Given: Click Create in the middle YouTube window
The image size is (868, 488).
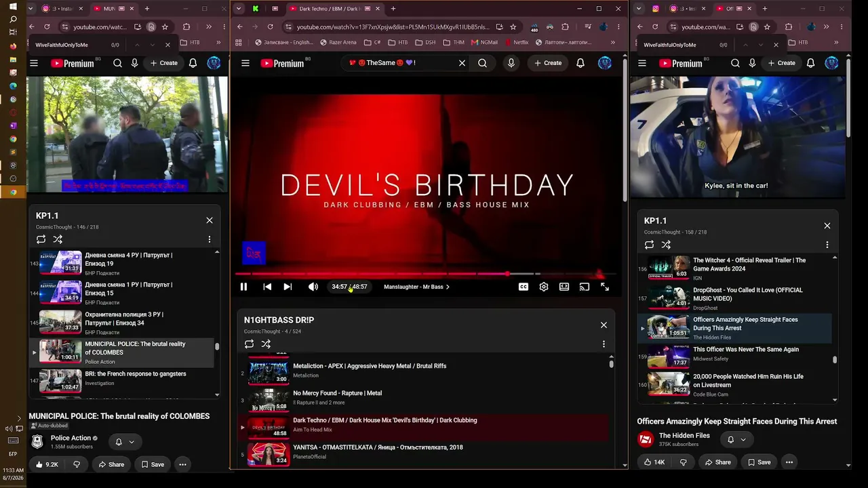Looking at the screenshot, I should (x=548, y=63).
